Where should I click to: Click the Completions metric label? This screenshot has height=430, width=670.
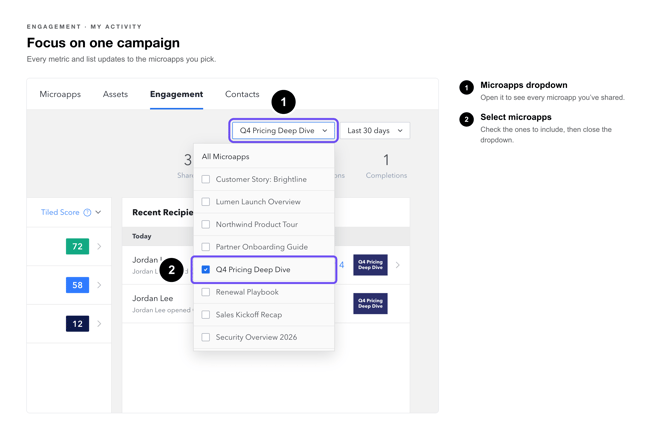(x=386, y=175)
